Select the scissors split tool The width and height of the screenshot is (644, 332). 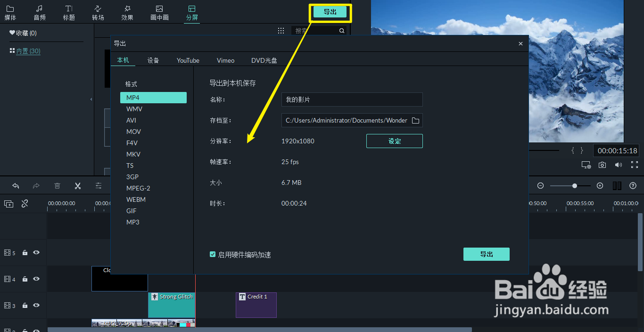point(77,186)
